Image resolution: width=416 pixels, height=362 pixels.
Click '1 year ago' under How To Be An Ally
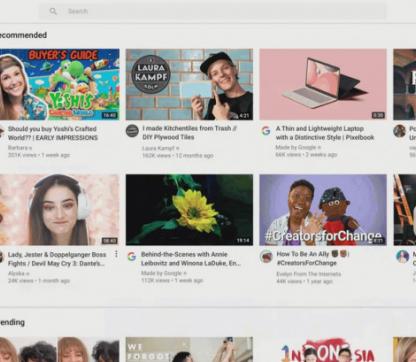tap(319, 282)
